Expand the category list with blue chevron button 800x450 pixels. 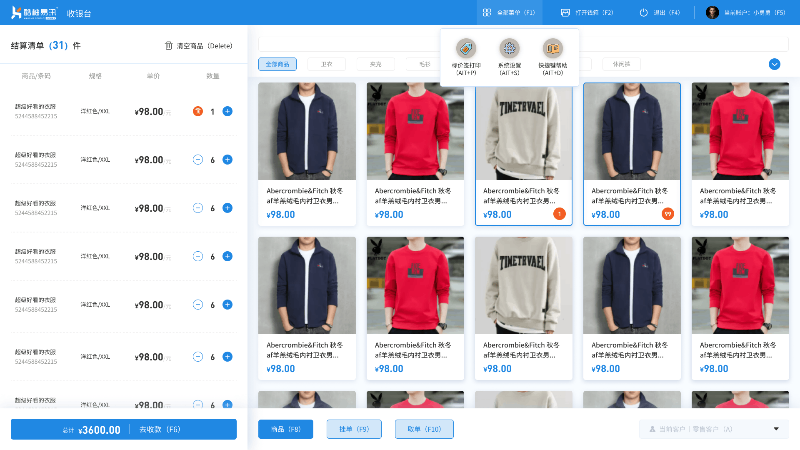(774, 64)
